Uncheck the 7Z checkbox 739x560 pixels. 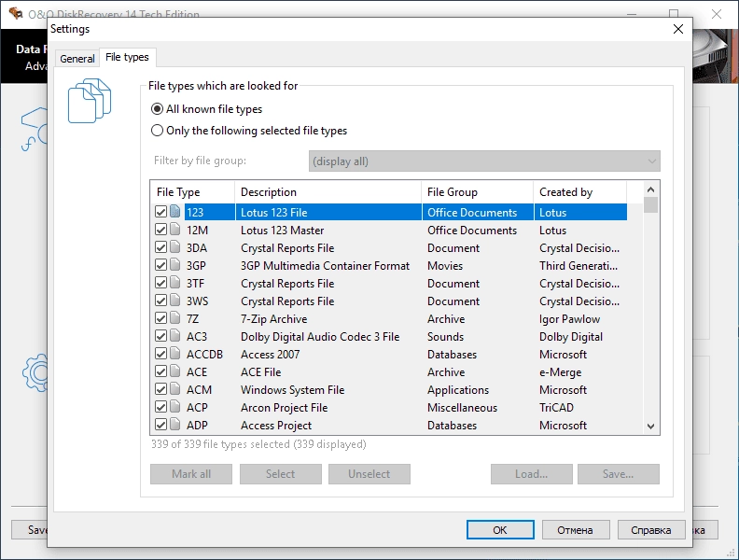[x=160, y=318]
